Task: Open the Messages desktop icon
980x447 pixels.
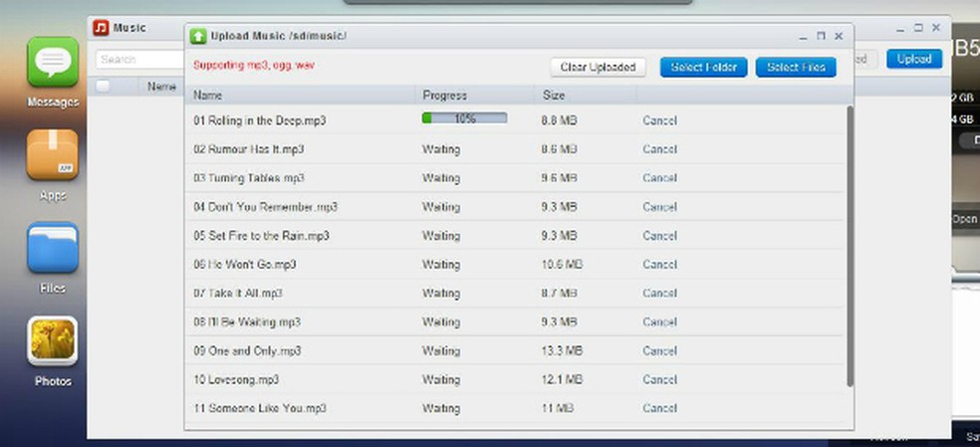Action: pos(53,62)
